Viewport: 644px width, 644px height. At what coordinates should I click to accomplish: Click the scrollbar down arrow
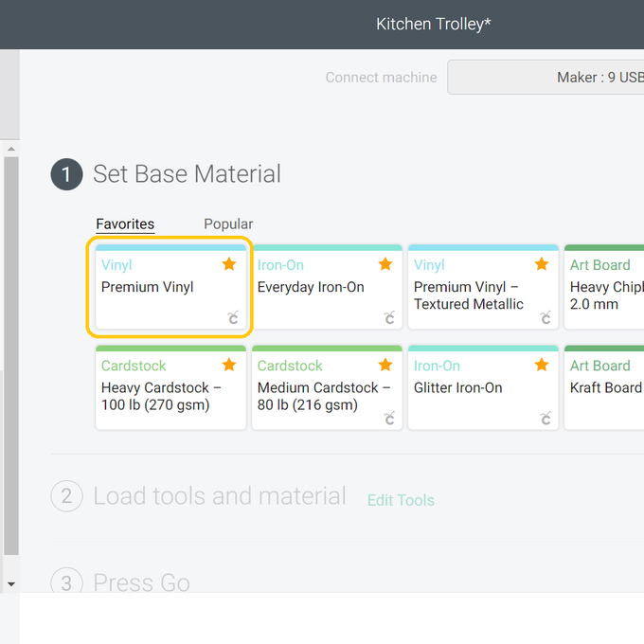tap(11, 584)
